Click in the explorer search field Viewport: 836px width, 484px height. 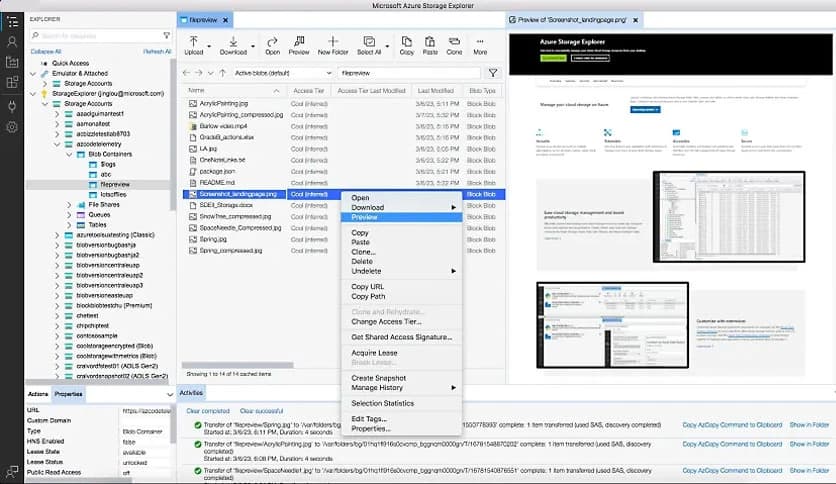pyautogui.click(x=101, y=36)
